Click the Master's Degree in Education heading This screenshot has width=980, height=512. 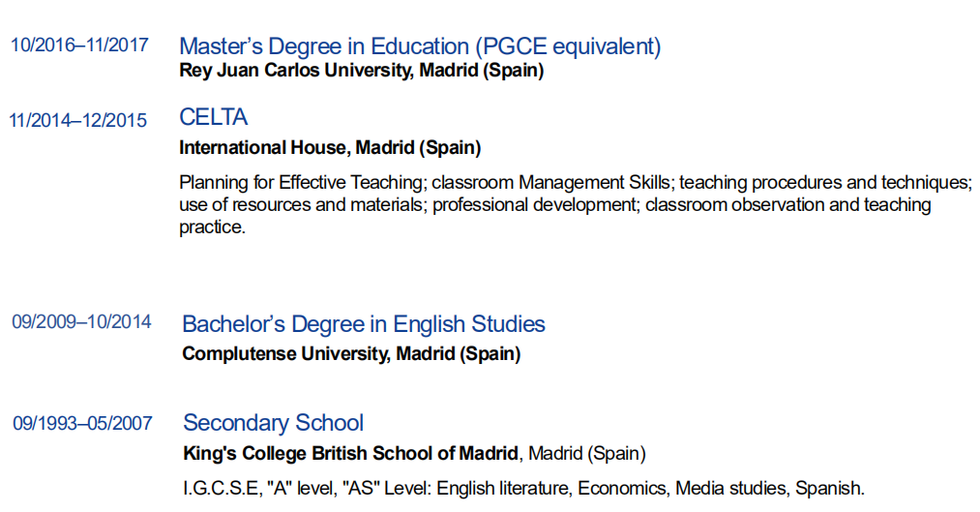pyautogui.click(x=420, y=46)
